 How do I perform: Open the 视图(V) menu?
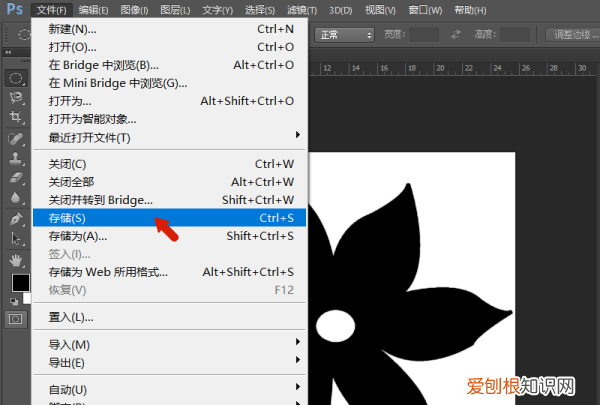click(x=380, y=10)
